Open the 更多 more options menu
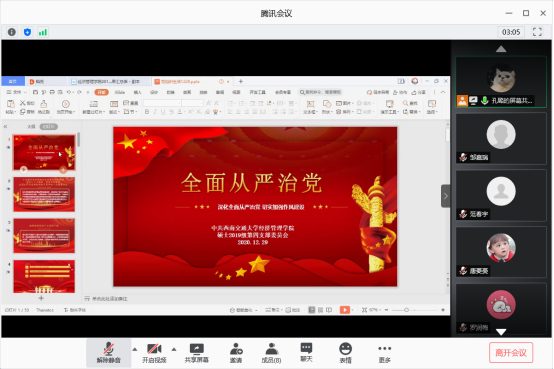This screenshot has width=554, height=369. 384,353
